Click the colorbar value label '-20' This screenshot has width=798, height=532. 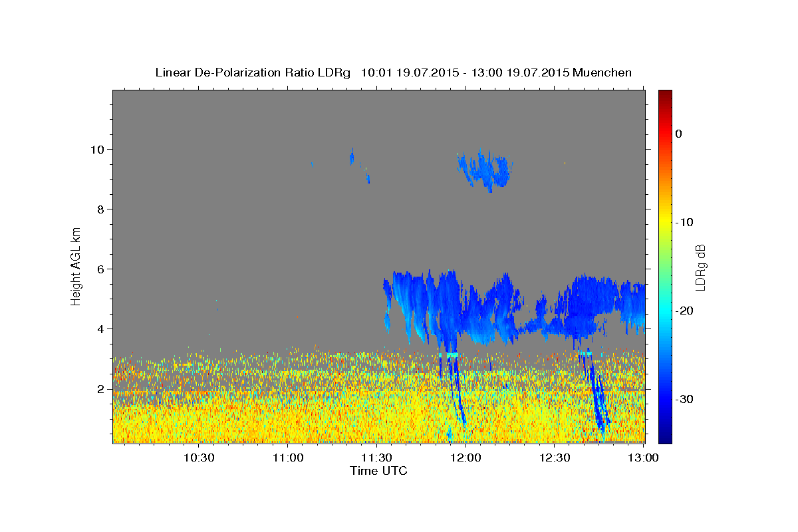[685, 311]
